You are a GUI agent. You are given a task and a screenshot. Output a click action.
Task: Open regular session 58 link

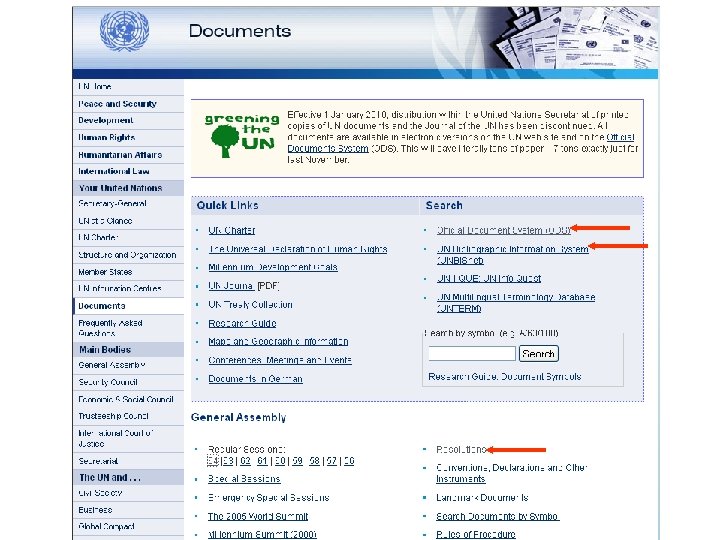click(314, 461)
